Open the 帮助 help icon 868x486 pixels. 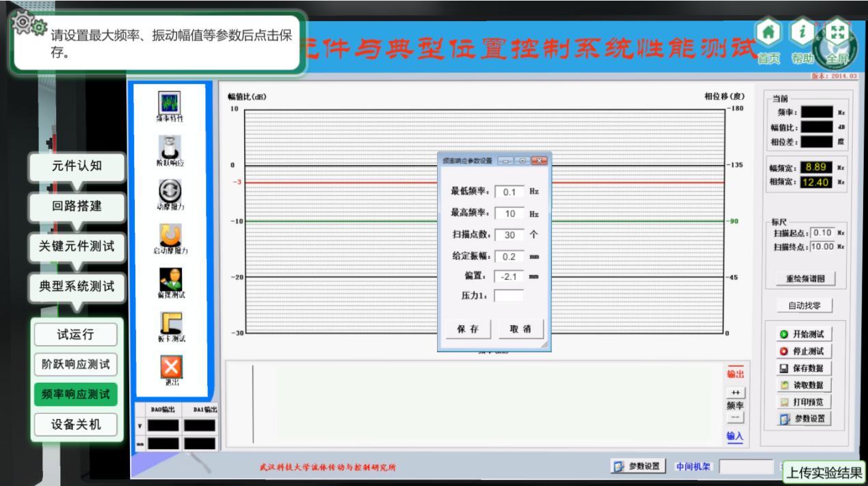(802, 34)
